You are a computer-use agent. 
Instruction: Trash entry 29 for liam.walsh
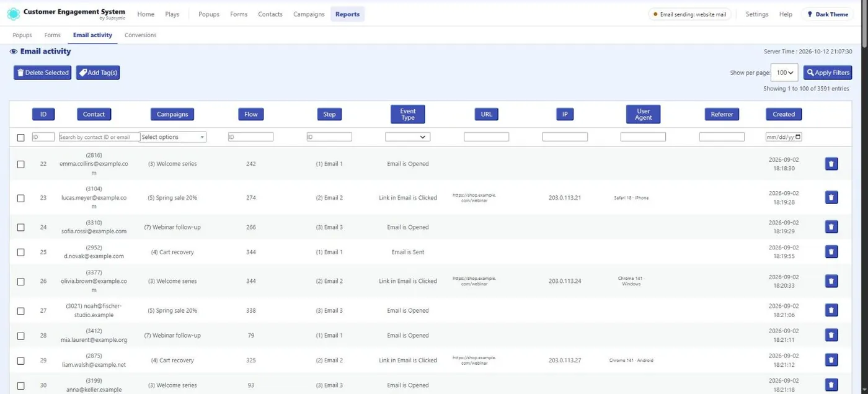tap(831, 360)
